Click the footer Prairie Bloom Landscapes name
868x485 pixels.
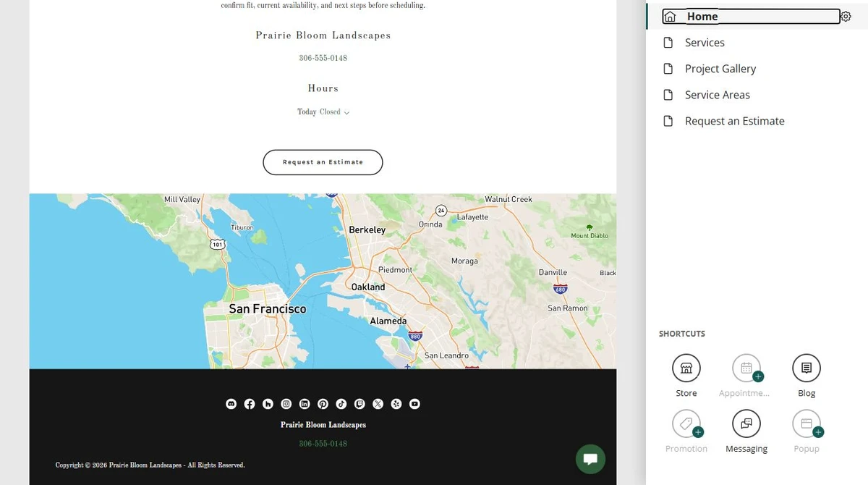point(323,425)
